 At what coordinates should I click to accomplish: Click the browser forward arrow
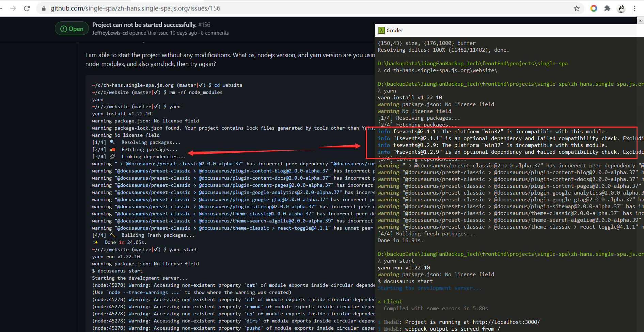tap(13, 8)
